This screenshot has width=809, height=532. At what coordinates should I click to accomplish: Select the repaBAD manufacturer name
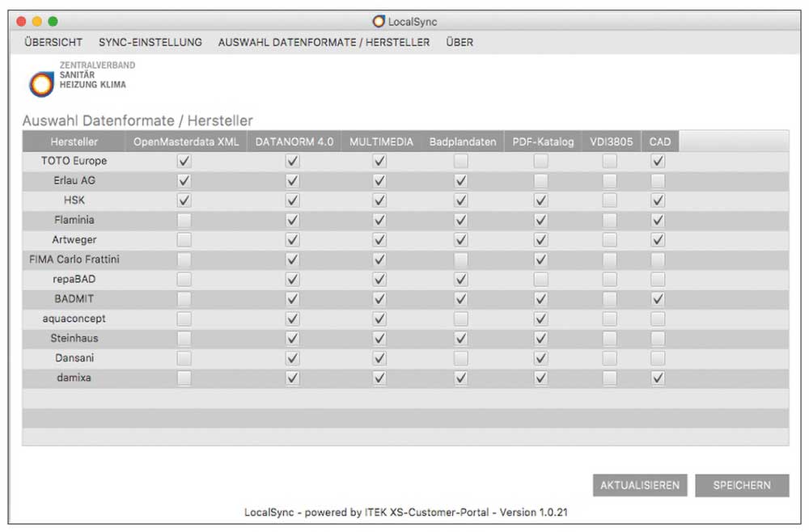click(74, 280)
